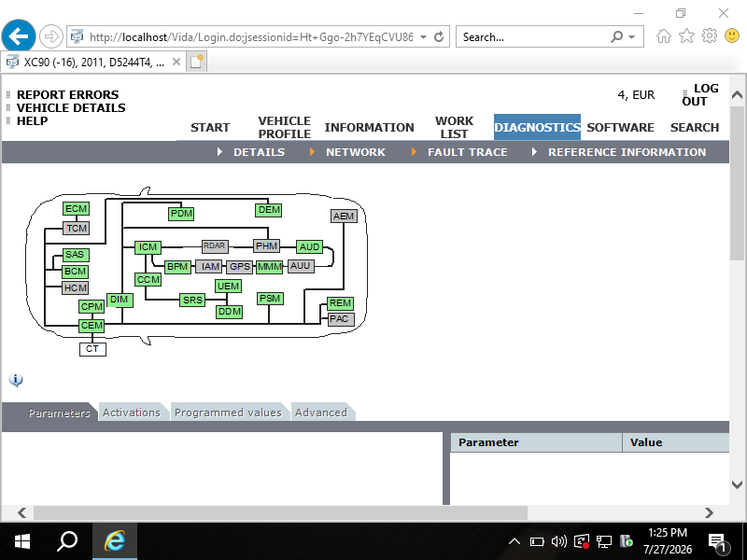Select the BPM module box
Screen dimensions: 747x560
tap(177, 267)
